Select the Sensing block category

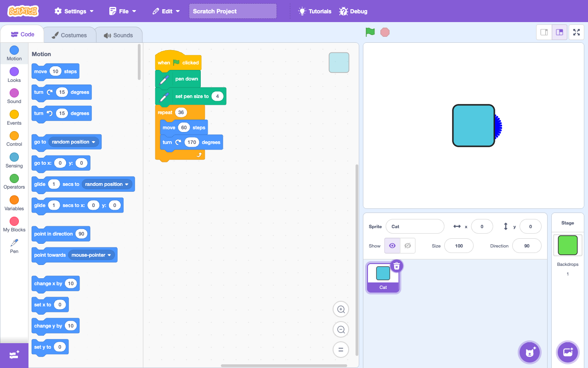[14, 160]
